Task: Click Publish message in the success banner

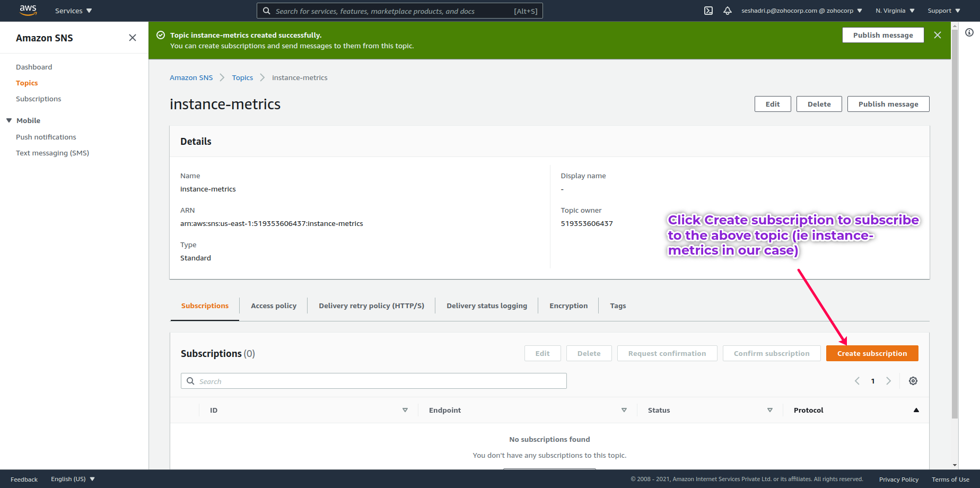Action: pyautogui.click(x=883, y=35)
